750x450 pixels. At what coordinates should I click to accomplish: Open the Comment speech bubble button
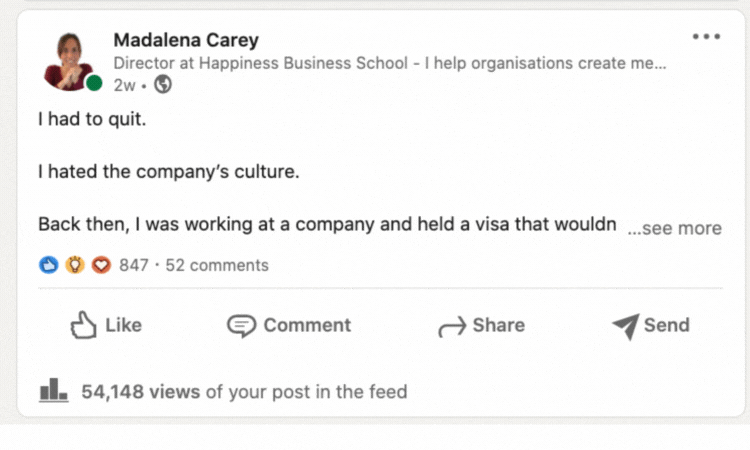coord(289,325)
